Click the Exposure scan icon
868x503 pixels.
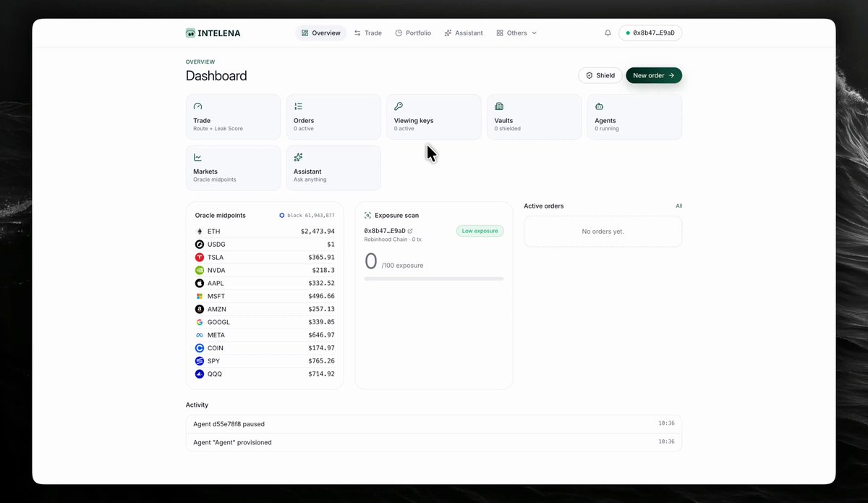point(367,216)
